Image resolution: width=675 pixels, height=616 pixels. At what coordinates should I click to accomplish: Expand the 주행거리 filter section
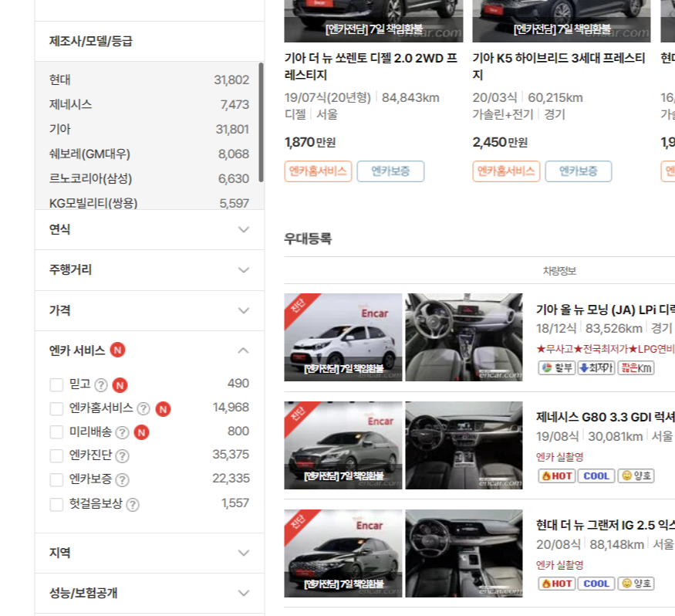click(150, 270)
